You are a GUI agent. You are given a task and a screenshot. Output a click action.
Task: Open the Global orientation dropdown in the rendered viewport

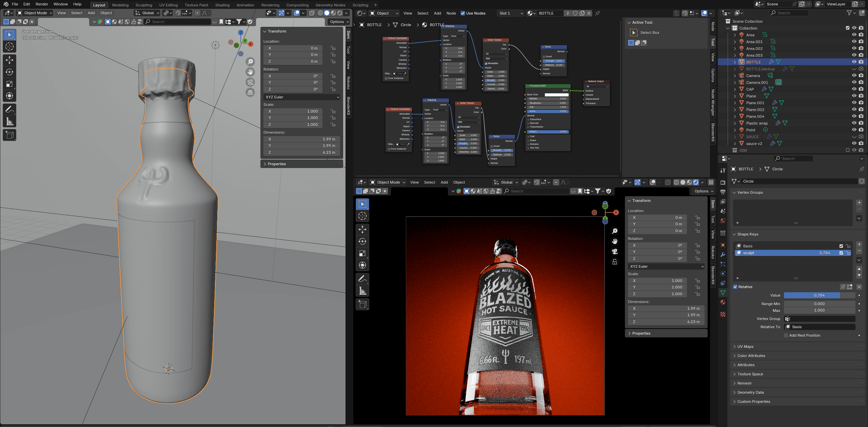pos(506,182)
